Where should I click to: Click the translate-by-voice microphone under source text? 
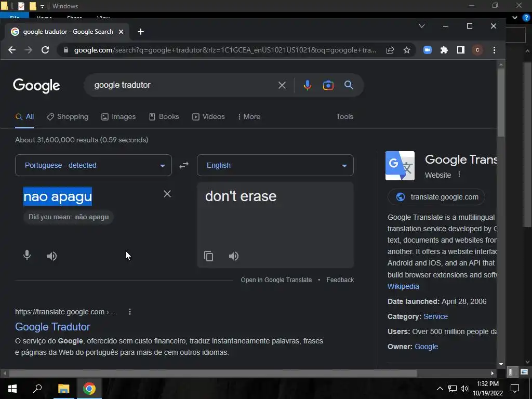click(x=27, y=255)
